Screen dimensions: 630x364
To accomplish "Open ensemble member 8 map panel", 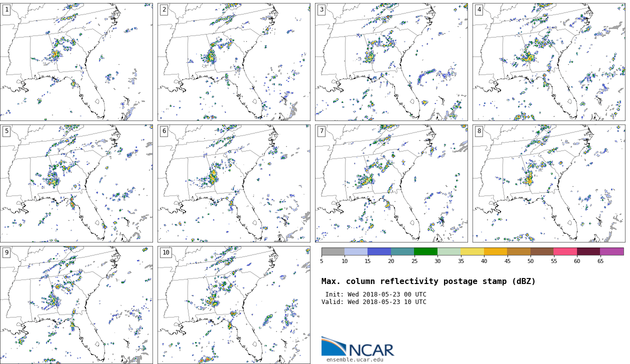I will (548, 183).
